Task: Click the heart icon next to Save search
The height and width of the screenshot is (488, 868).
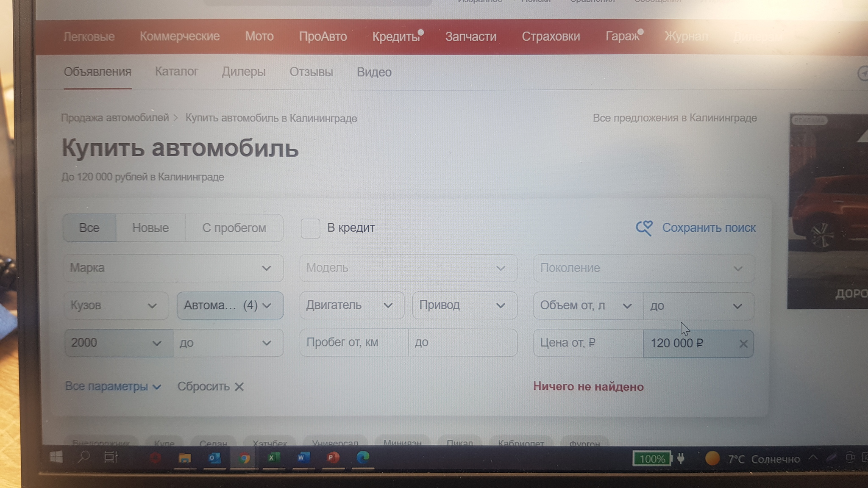Action: 644,228
